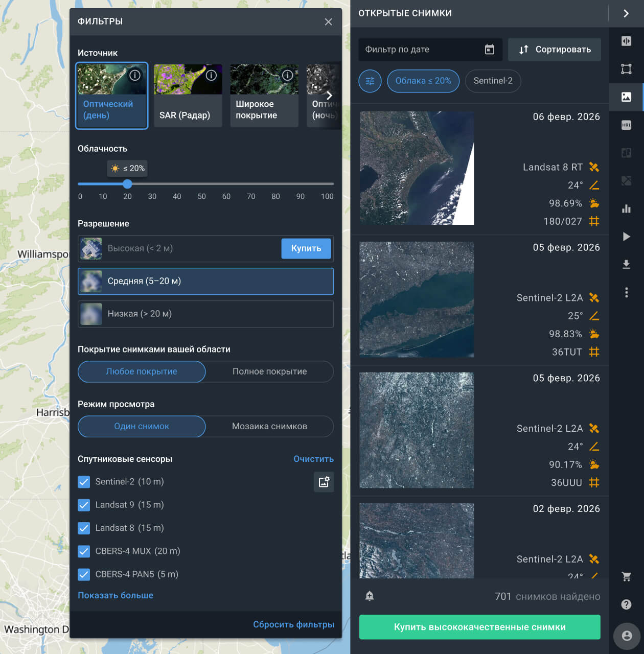Open the Landsat 8 RT image thumbnail
Viewport: 644px width, 654px height.
[x=417, y=168]
